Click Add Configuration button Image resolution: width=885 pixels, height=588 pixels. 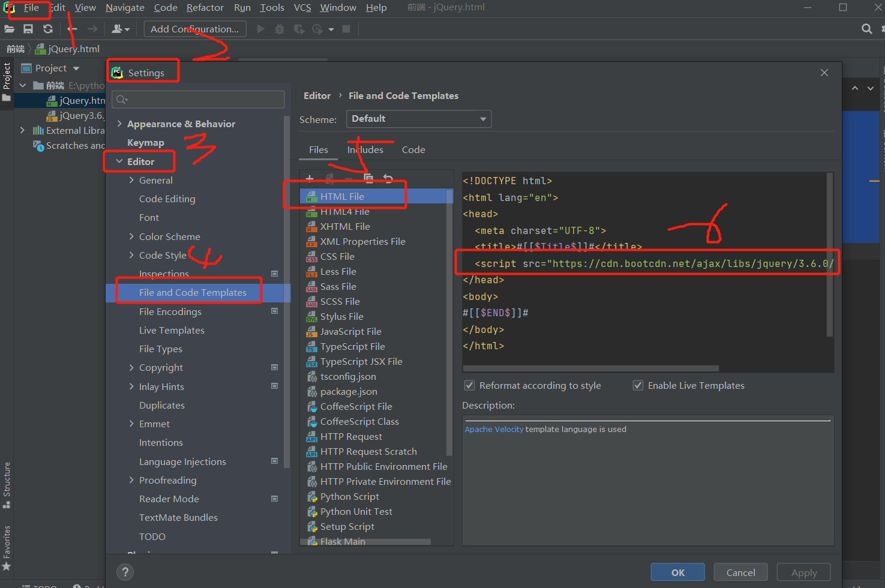[x=195, y=29]
